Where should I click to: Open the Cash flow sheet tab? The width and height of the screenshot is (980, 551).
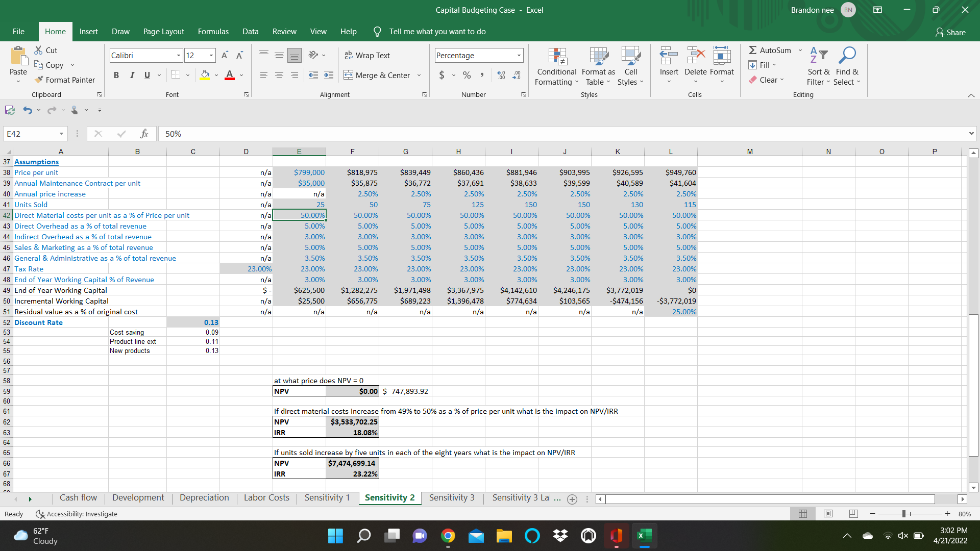[78, 497]
